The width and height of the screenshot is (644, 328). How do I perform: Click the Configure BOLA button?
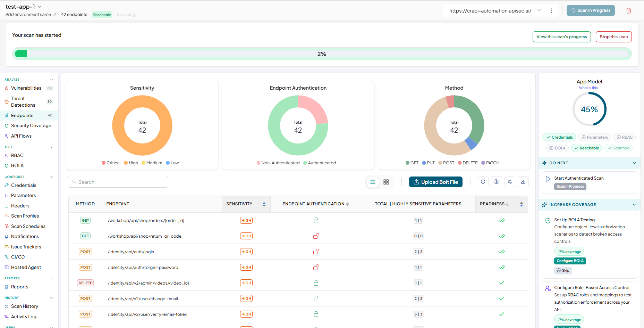570,261
